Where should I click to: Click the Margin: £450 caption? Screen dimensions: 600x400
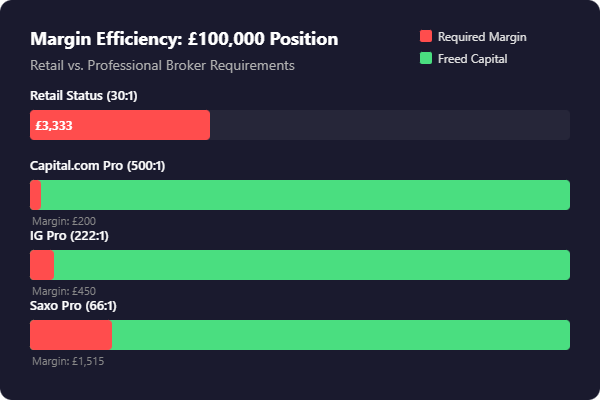tap(64, 291)
